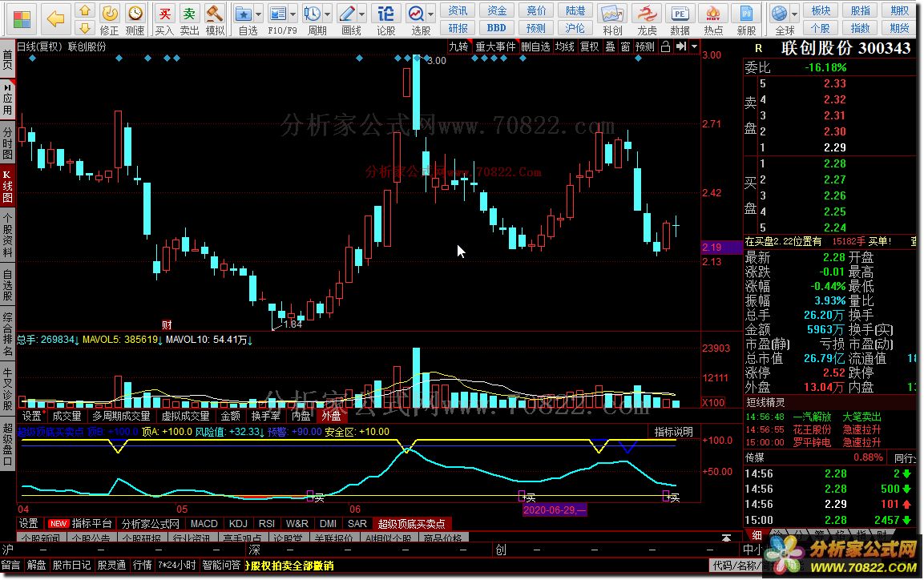The image size is (924, 580).
Task: Open the chart header dropdown triangle
Action: [x=694, y=46]
